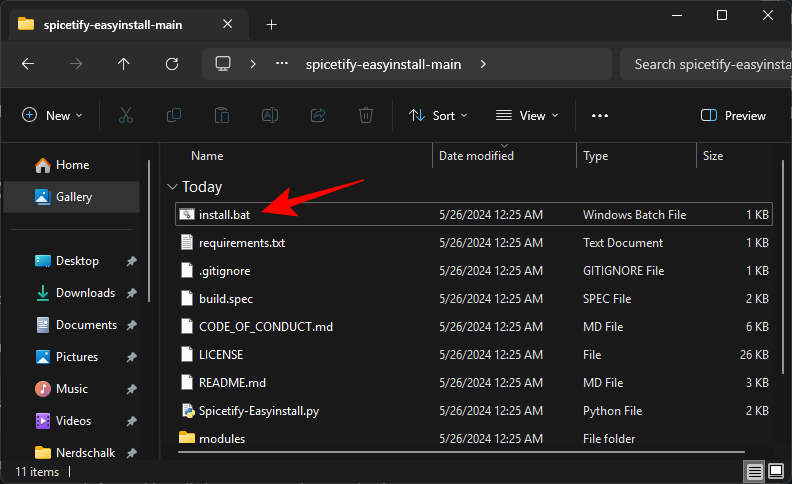Click the pin icon next to Pictures
The height and width of the screenshot is (484, 792).
[131, 357]
